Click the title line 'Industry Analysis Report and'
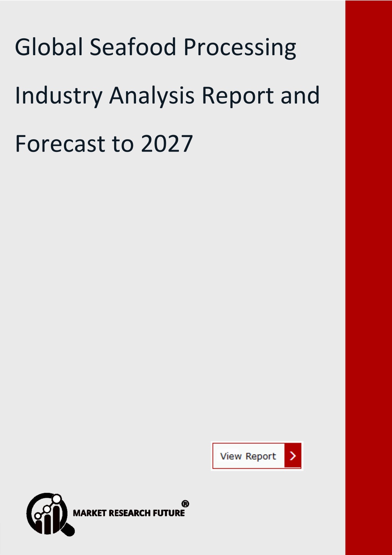Image resolution: width=392 pixels, height=555 pixels. pyautogui.click(x=167, y=96)
